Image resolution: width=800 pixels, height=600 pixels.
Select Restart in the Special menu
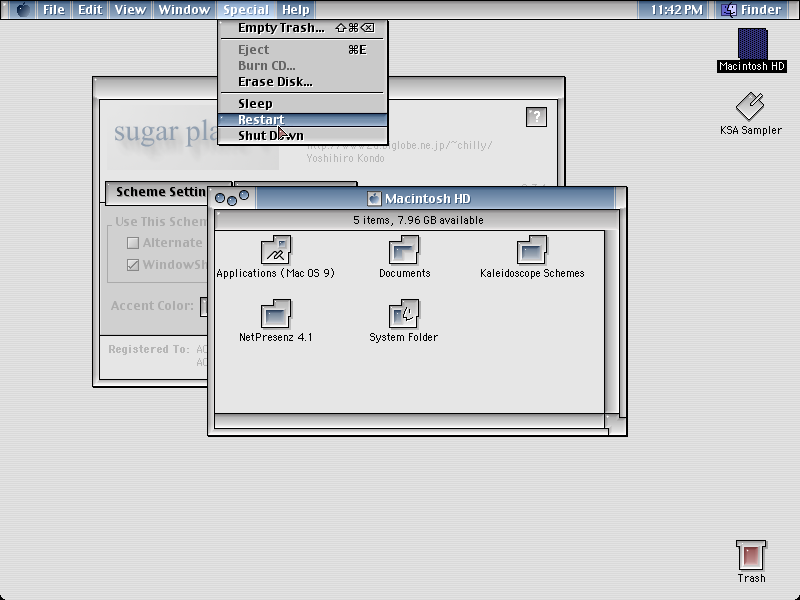[x=303, y=119]
